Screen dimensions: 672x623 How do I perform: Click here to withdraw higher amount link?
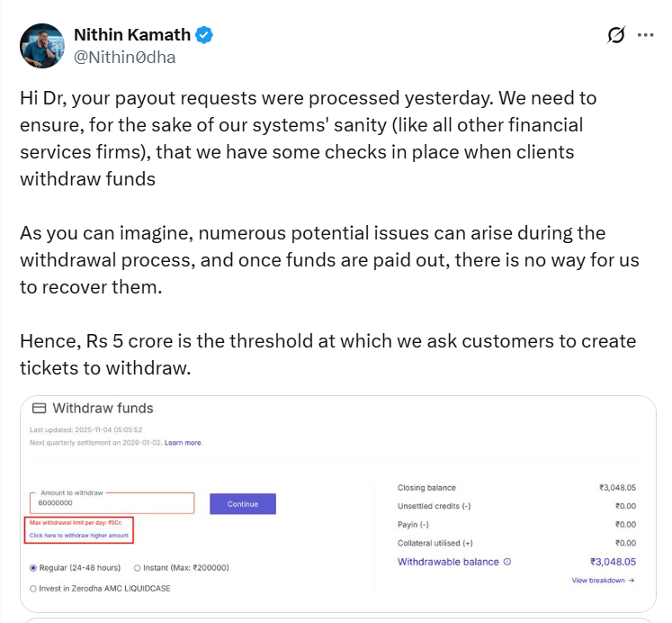pos(79,536)
